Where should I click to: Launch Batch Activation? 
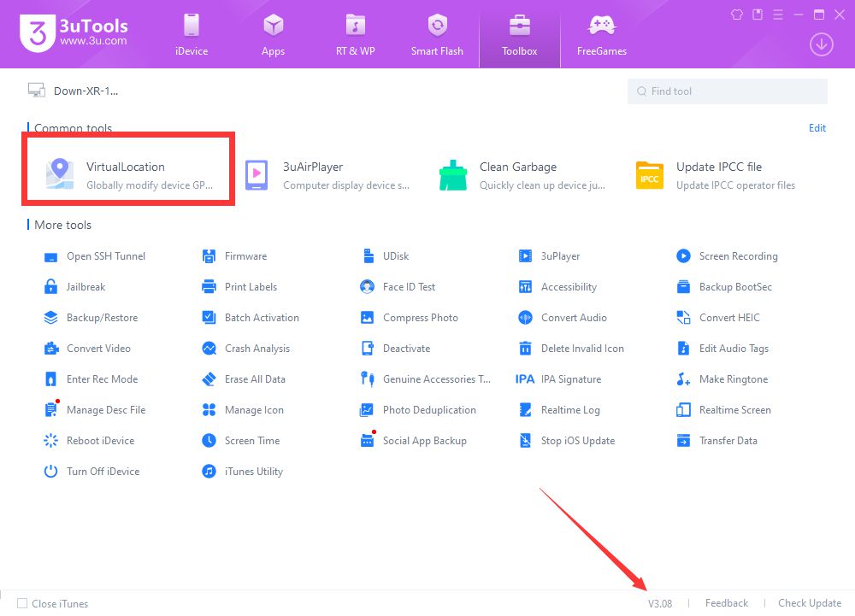[x=251, y=318]
